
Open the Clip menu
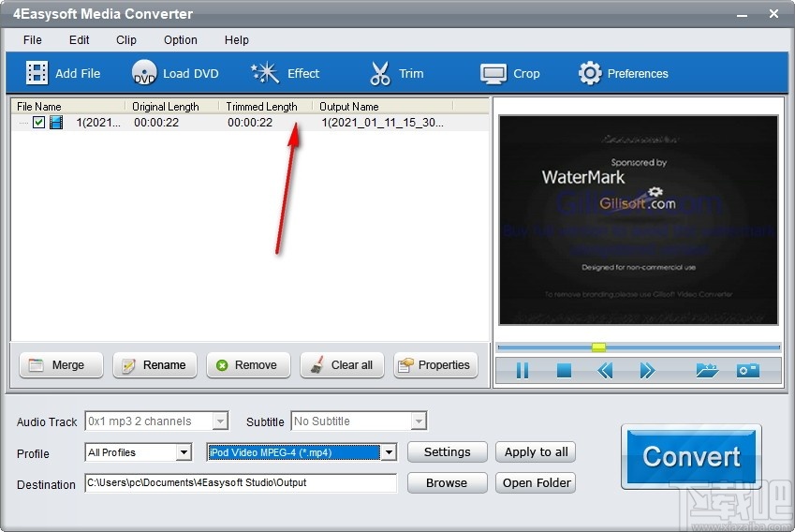(126, 40)
